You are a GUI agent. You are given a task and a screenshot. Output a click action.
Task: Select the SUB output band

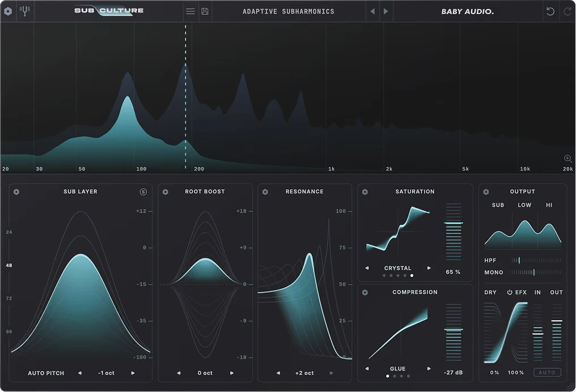pyautogui.click(x=498, y=205)
